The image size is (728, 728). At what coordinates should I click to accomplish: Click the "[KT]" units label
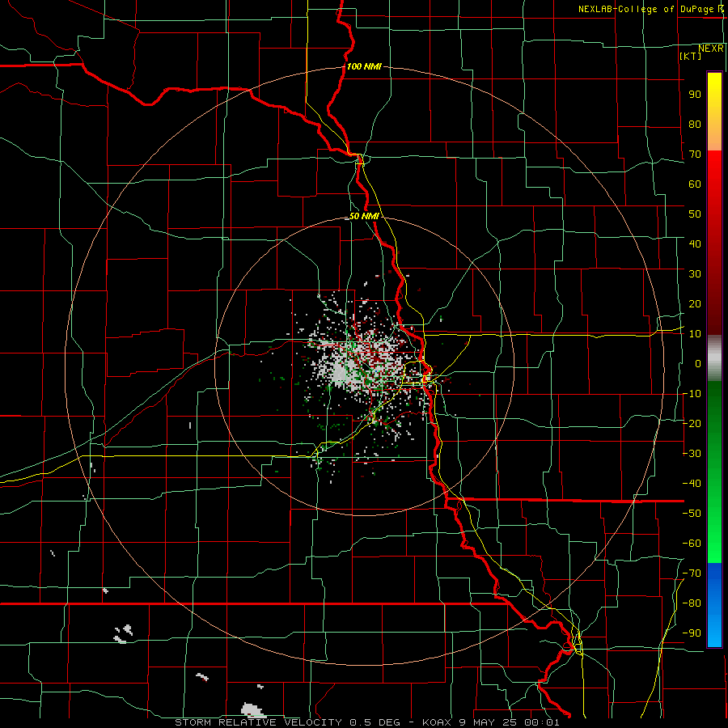[x=691, y=56]
